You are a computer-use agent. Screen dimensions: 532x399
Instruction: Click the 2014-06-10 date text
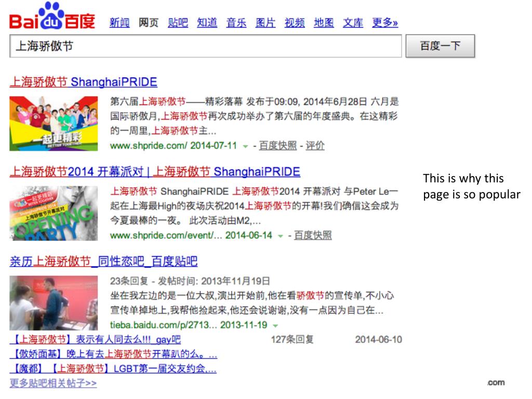click(379, 339)
